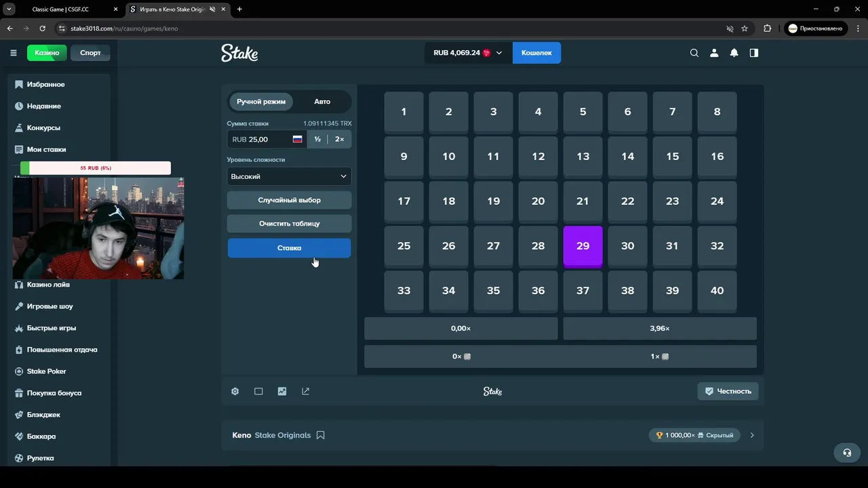
Task: Click the Stake logo in header
Action: pyautogui.click(x=239, y=53)
